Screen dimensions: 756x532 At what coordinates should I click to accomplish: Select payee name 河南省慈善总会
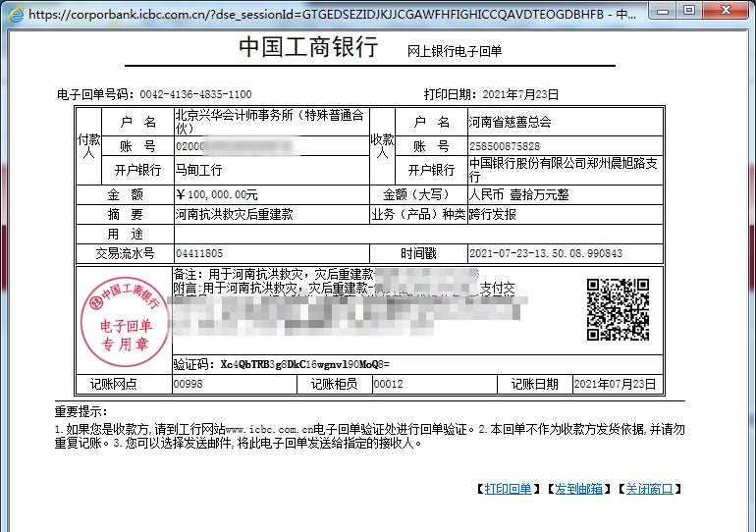510,122
